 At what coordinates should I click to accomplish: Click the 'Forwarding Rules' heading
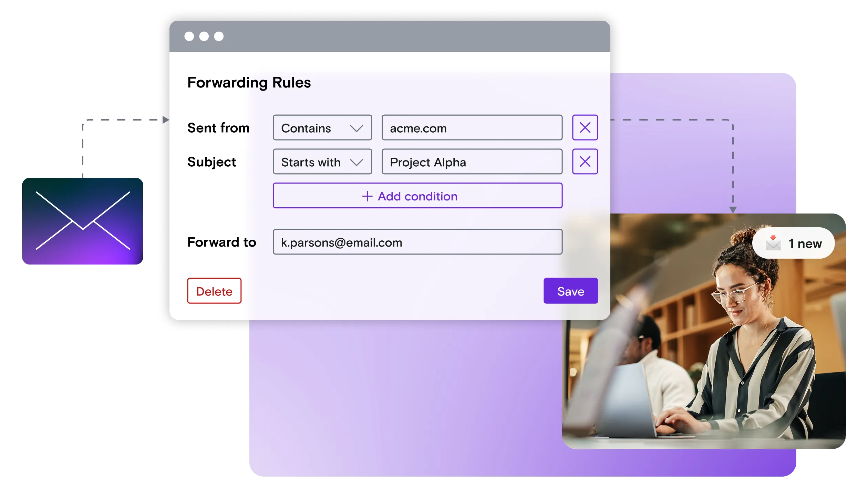tap(249, 82)
